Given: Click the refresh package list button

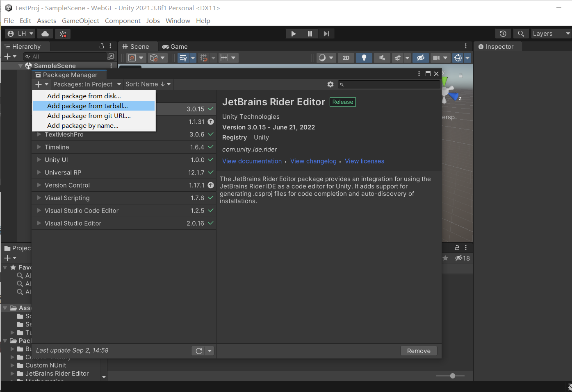Looking at the screenshot, I should [198, 351].
